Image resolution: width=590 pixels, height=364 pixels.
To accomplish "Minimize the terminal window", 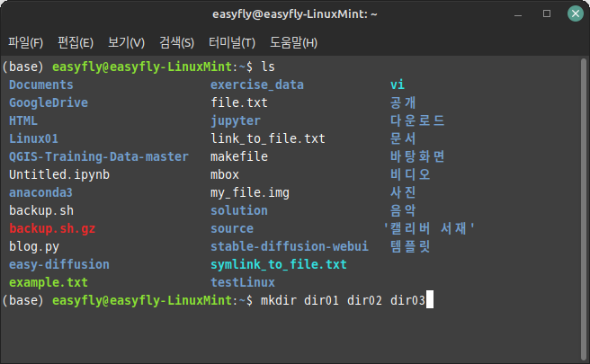I will pos(518,15).
